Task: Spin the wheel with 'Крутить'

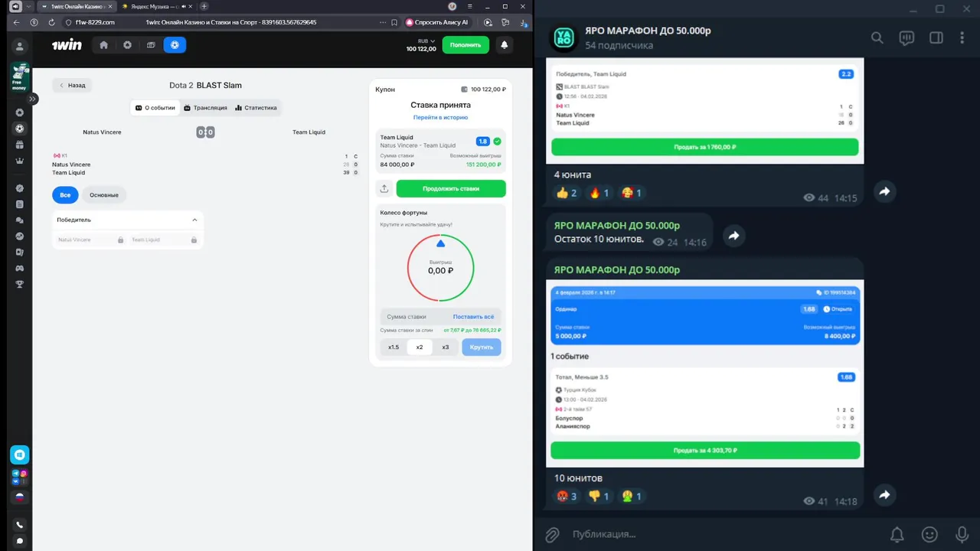Action: click(482, 347)
